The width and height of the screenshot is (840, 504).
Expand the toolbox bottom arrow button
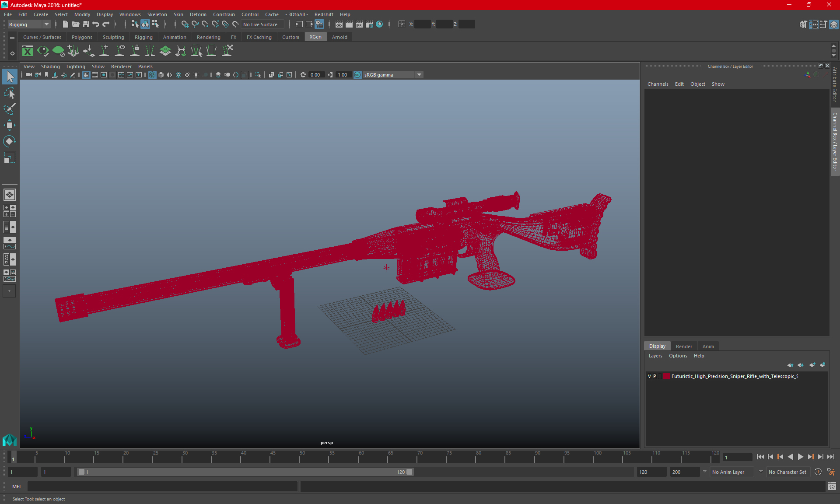(9, 291)
